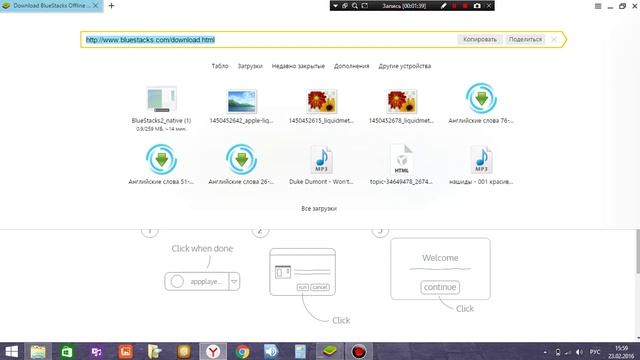The height and width of the screenshot is (360, 640).
Task: Open the BlueStacks2_native download item
Action: pyautogui.click(x=161, y=108)
